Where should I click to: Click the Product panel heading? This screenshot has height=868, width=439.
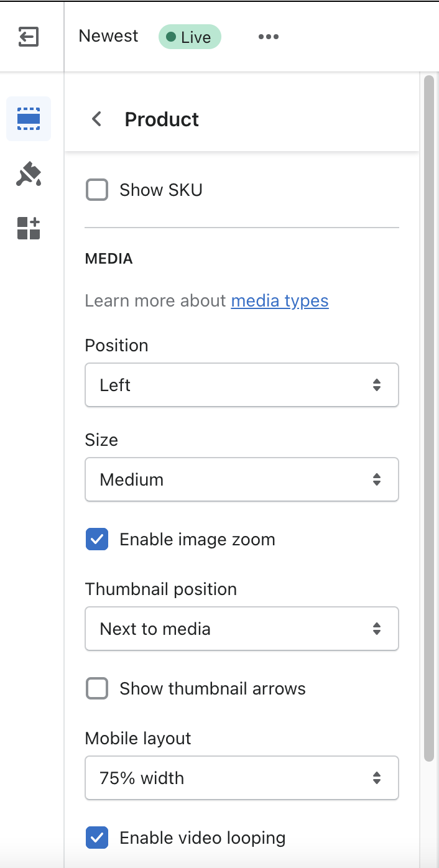click(x=162, y=119)
